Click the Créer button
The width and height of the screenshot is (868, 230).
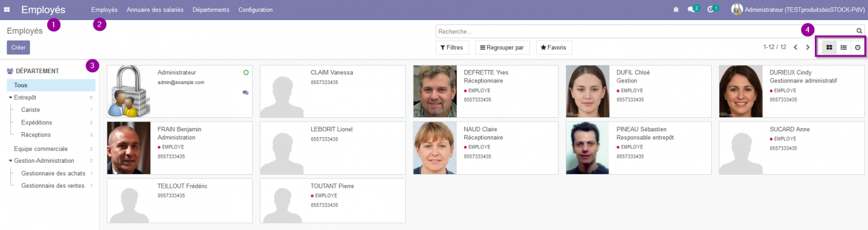[18, 48]
